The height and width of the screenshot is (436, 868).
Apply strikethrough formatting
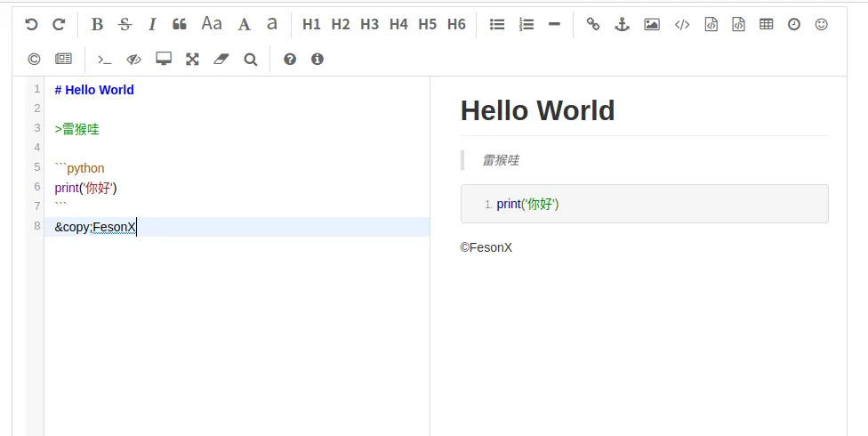click(x=125, y=24)
